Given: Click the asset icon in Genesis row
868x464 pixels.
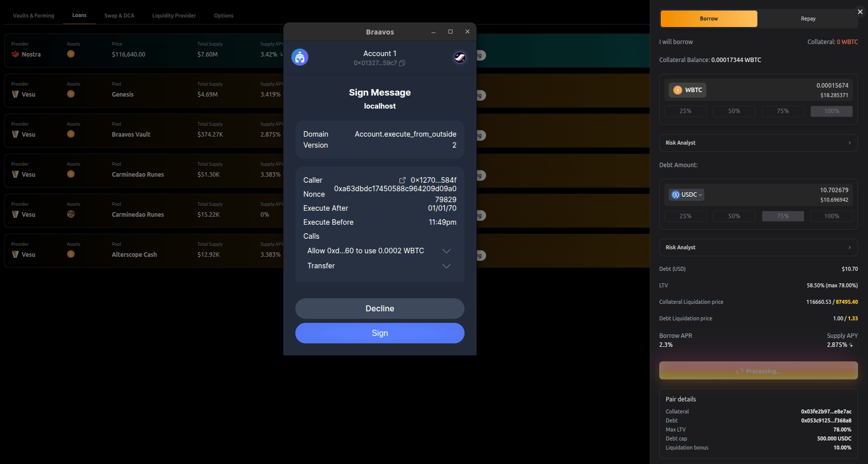Looking at the screenshot, I should (71, 94).
